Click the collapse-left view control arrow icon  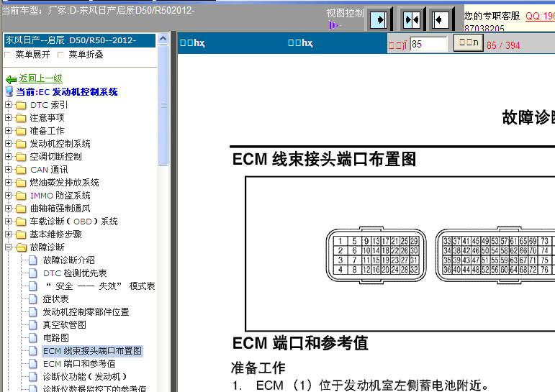point(441,19)
